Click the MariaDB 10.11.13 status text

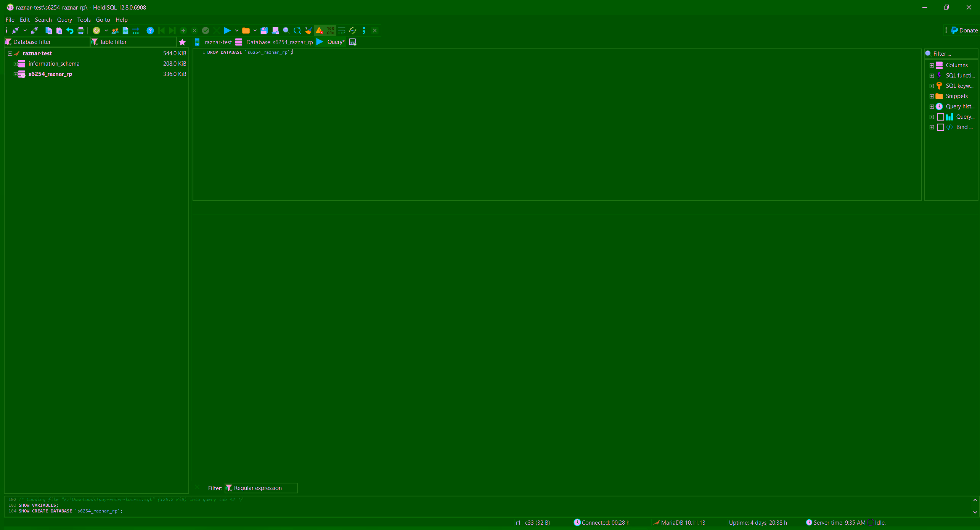683,523
